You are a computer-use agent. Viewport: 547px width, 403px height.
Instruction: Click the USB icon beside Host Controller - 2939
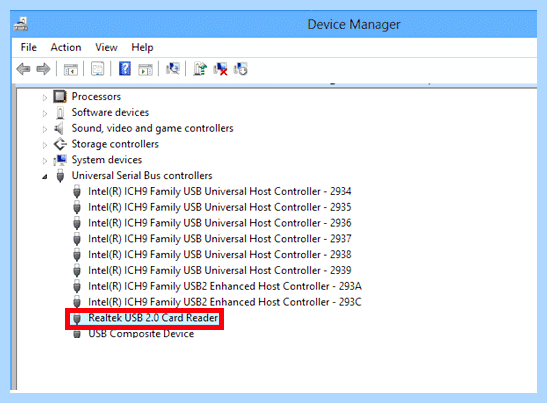click(77, 270)
